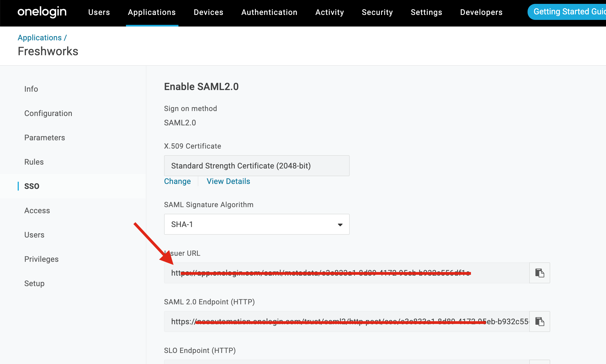Image resolution: width=606 pixels, height=364 pixels.
Task: Open the Activity menu
Action: coord(330,12)
